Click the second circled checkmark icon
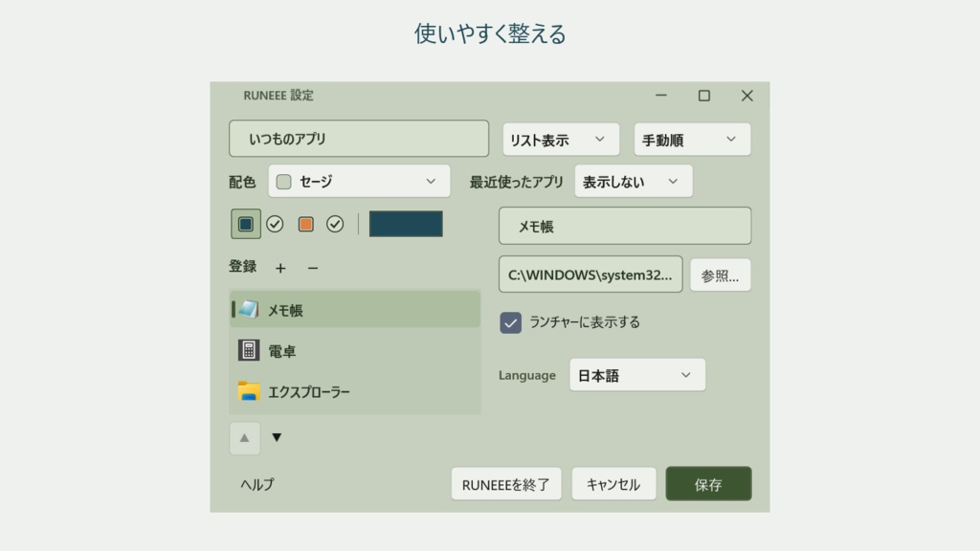This screenshot has height=551, width=980. click(335, 224)
